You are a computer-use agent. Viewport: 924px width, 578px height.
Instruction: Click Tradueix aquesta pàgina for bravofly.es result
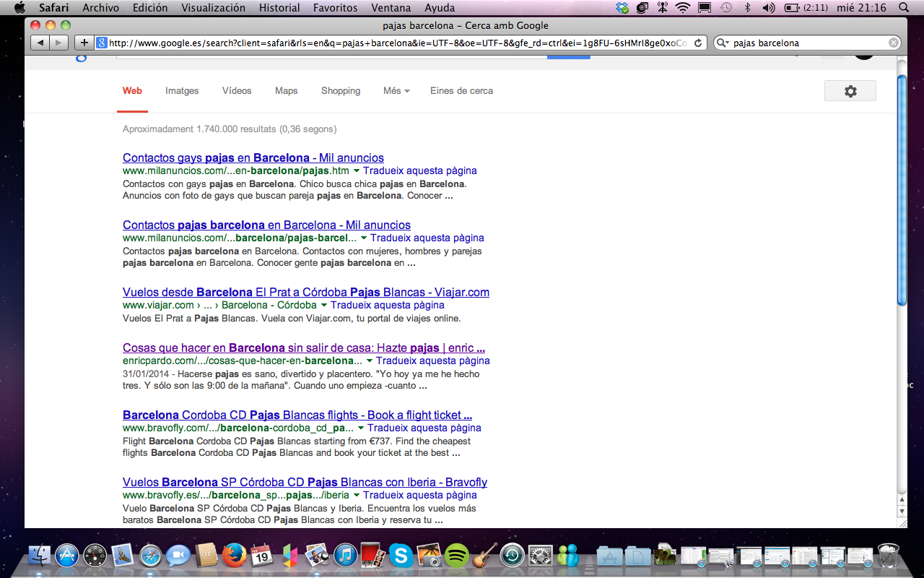tap(419, 496)
